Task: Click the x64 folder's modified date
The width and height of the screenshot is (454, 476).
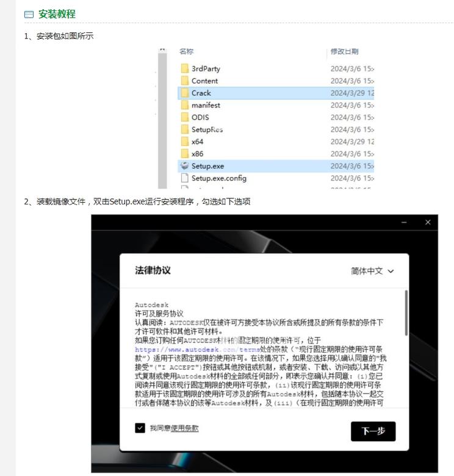Action: (x=352, y=142)
